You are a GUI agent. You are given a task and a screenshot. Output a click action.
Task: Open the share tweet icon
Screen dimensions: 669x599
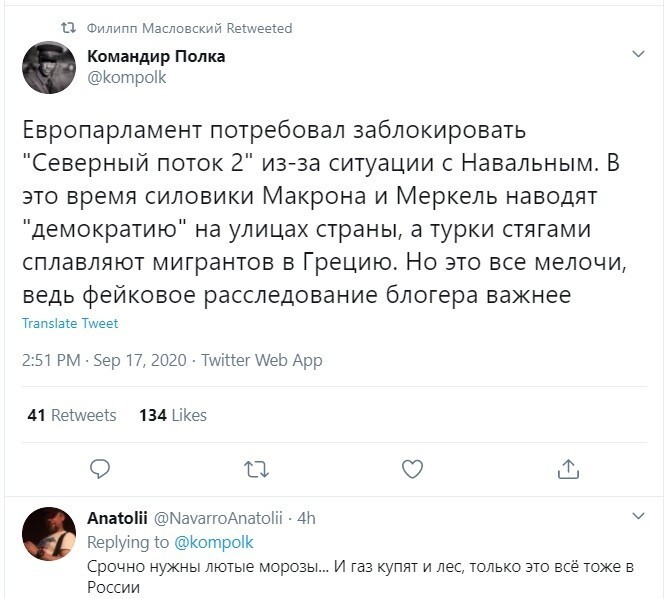point(568,469)
